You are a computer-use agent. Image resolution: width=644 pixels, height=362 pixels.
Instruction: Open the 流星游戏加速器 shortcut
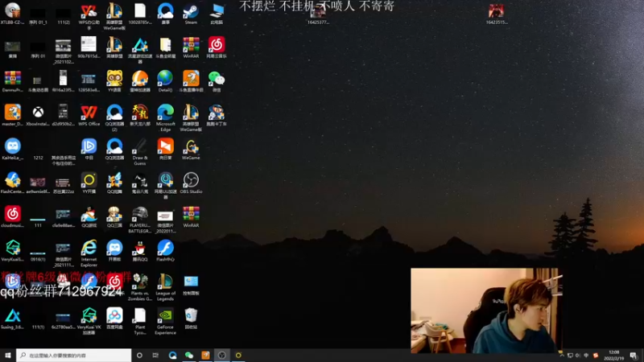139,50
